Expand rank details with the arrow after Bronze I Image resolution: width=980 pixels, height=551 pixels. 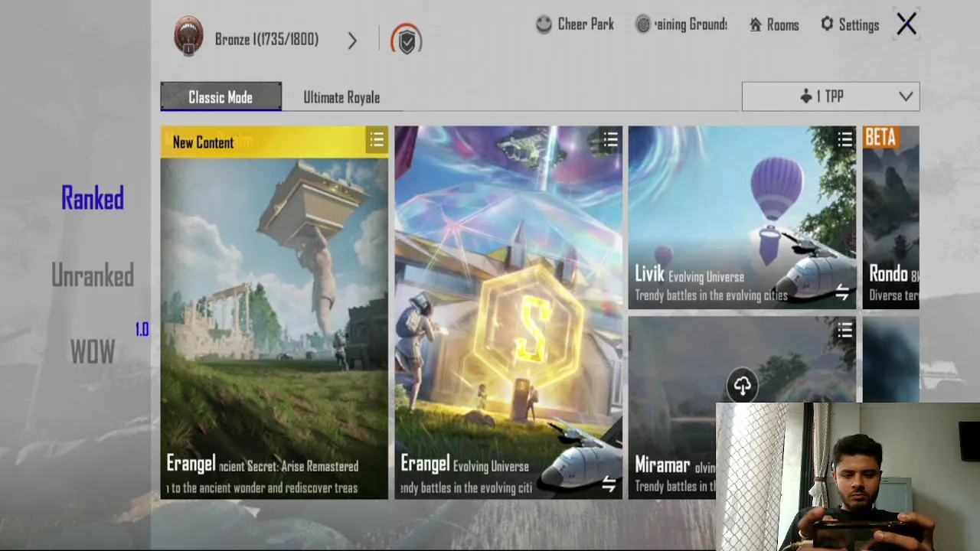(x=352, y=41)
